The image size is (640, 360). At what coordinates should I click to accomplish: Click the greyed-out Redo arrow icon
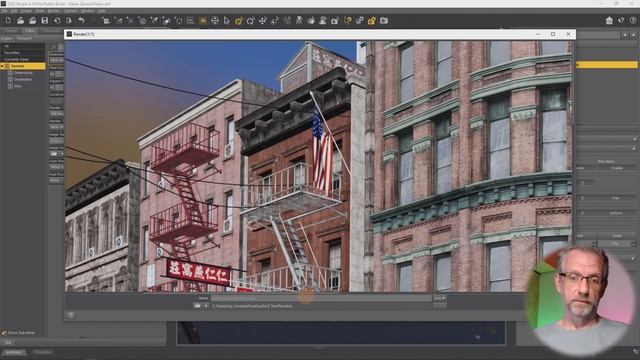click(x=93, y=20)
